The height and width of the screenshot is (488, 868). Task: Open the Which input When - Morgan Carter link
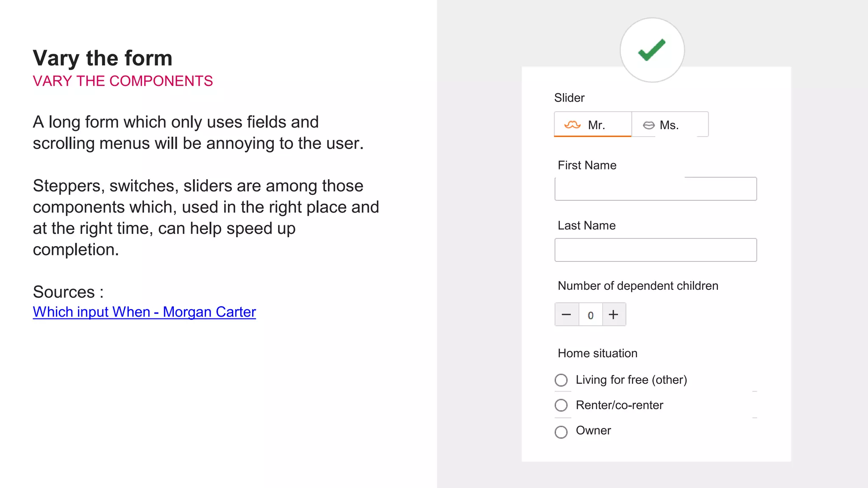pos(145,312)
